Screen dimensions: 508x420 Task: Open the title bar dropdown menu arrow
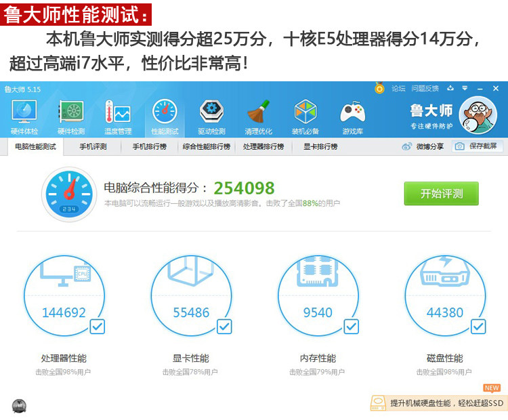[465, 88]
